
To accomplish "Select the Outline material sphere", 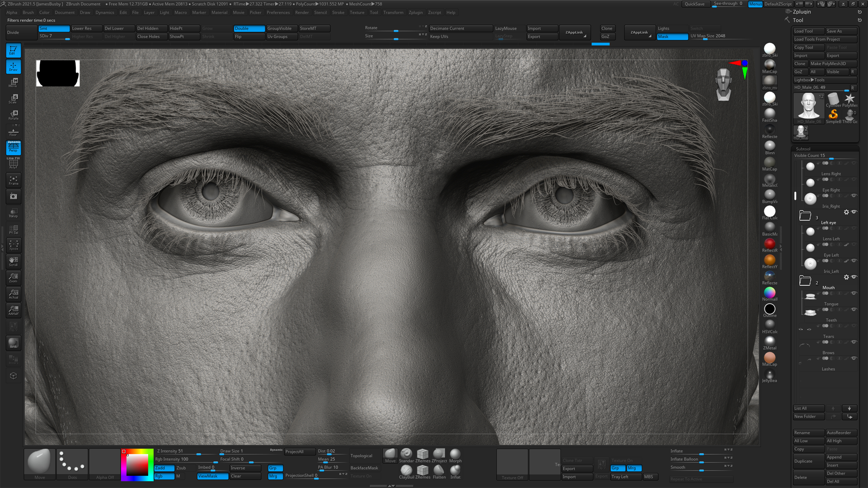I will point(769,309).
